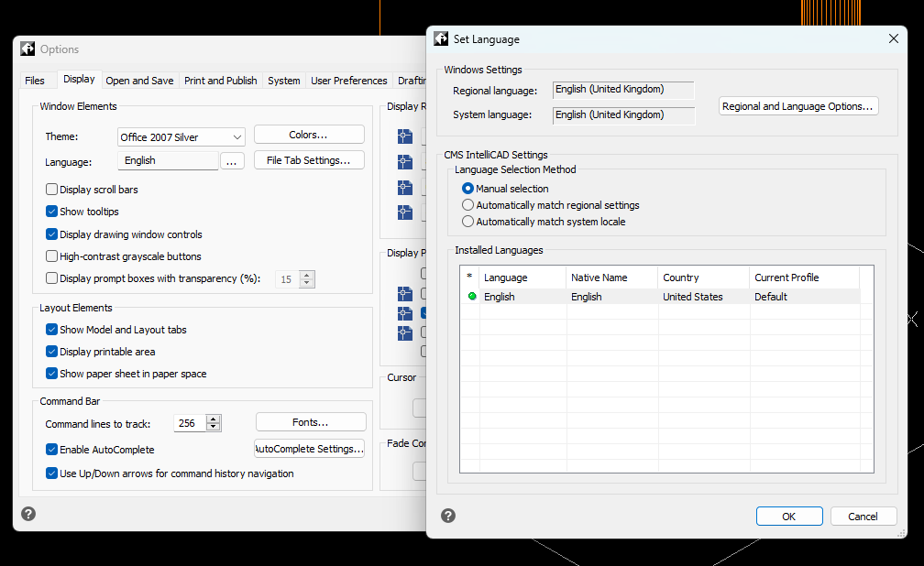The height and width of the screenshot is (566, 924).
Task: Click the Fonts... button
Action: pos(311,422)
